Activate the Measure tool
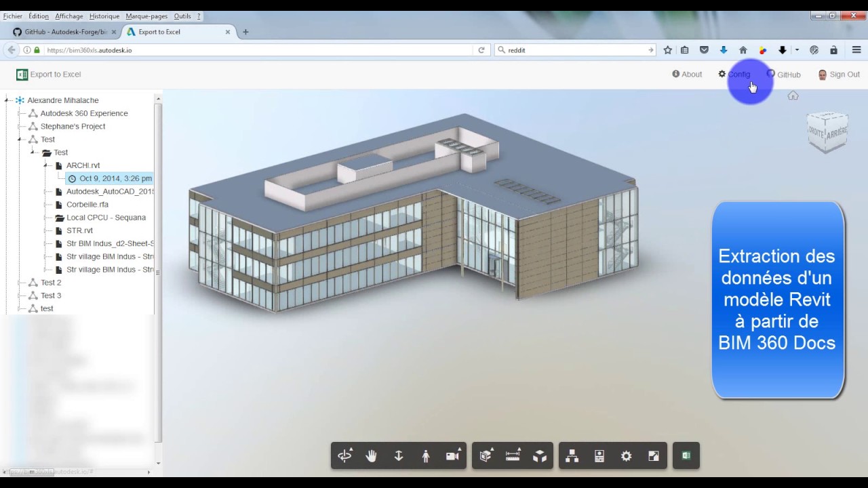The width and height of the screenshot is (868, 488). coord(513,456)
